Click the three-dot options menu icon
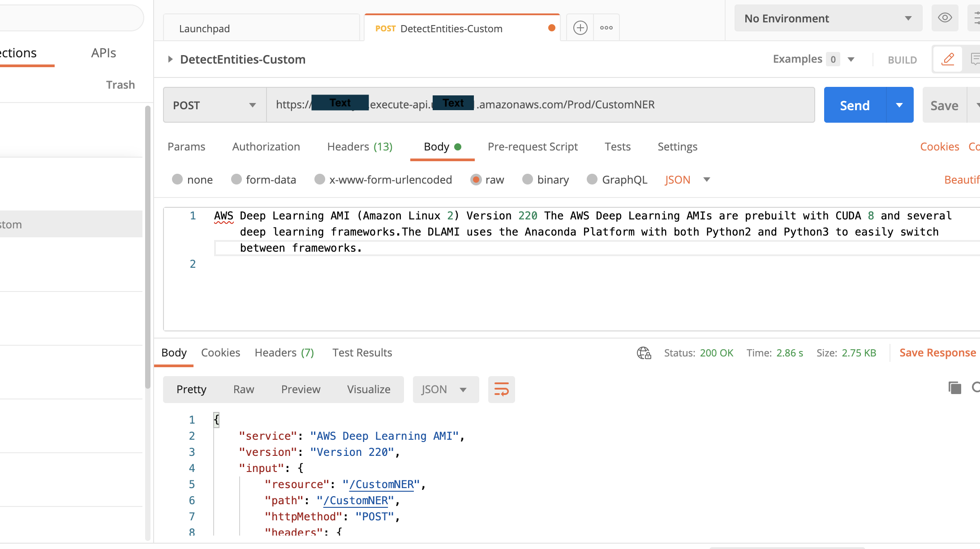Viewport: 980px width, 549px height. pos(606,28)
